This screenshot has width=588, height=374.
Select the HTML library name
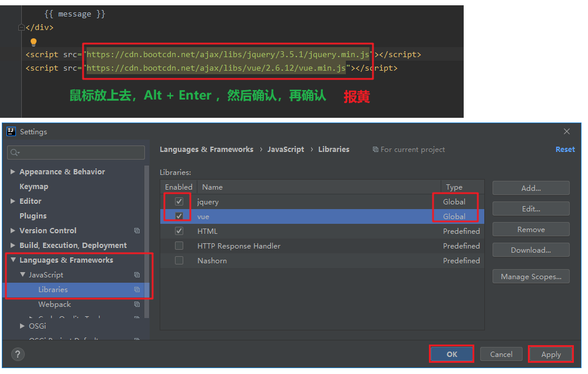(x=207, y=231)
